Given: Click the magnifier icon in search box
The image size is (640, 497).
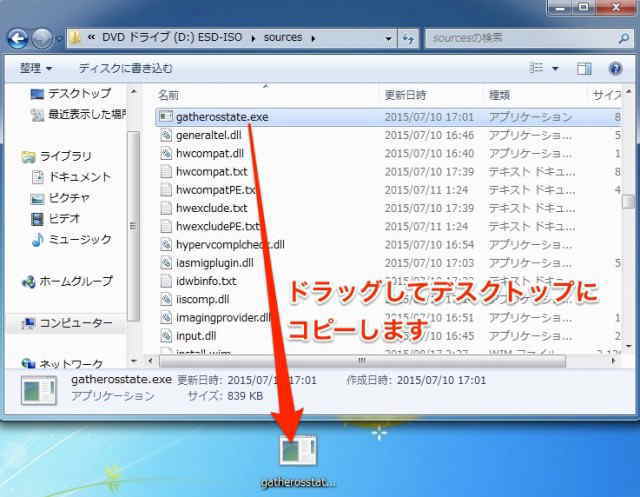Looking at the screenshot, I should click(624, 38).
